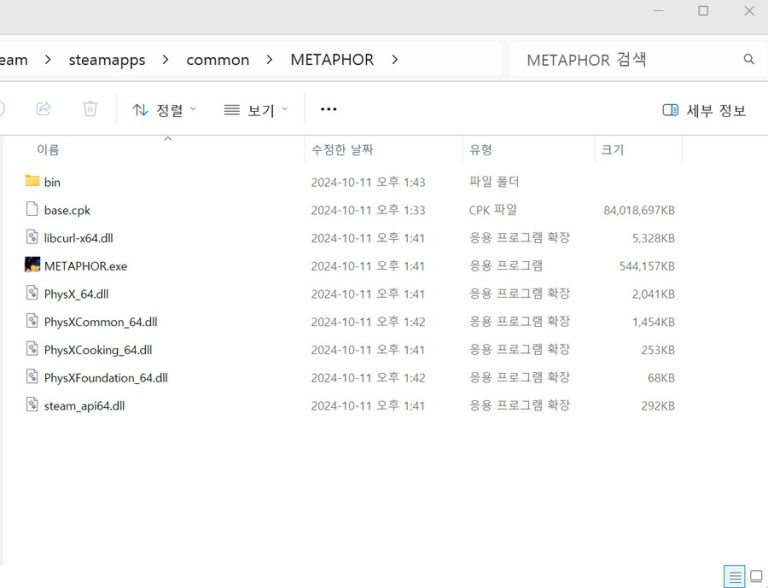Open the three-dots more options menu
The width and height of the screenshot is (768, 588).
pyautogui.click(x=328, y=109)
